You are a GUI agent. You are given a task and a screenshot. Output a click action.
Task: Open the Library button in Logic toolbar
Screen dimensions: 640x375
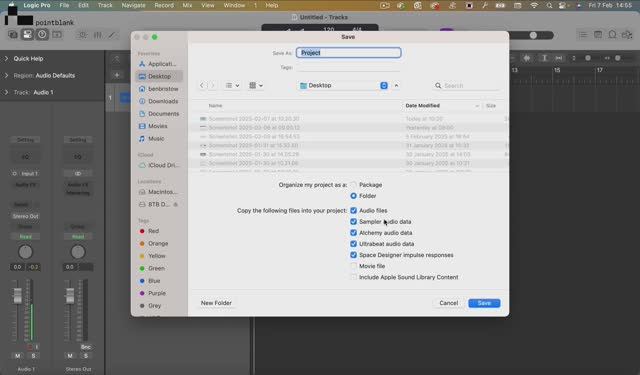(13, 35)
